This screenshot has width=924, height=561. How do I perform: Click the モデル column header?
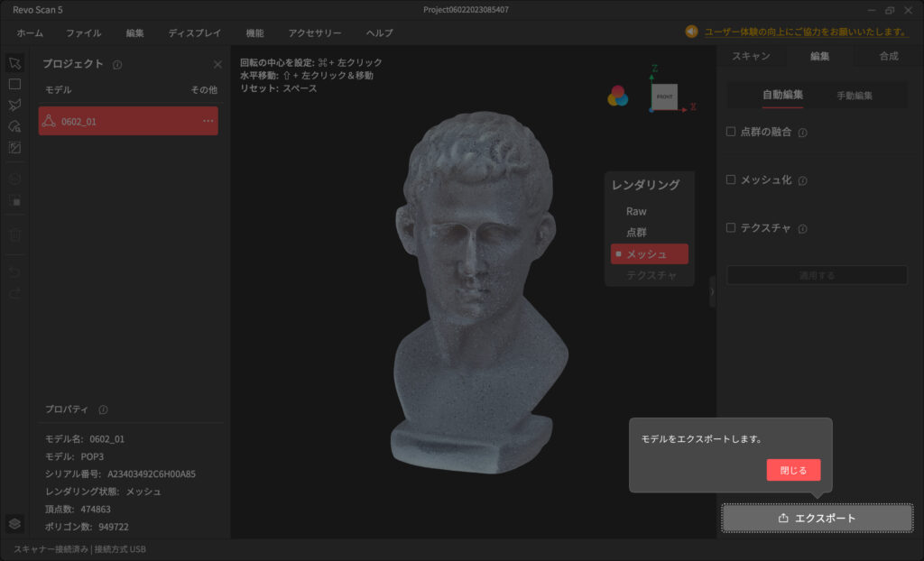click(x=59, y=89)
